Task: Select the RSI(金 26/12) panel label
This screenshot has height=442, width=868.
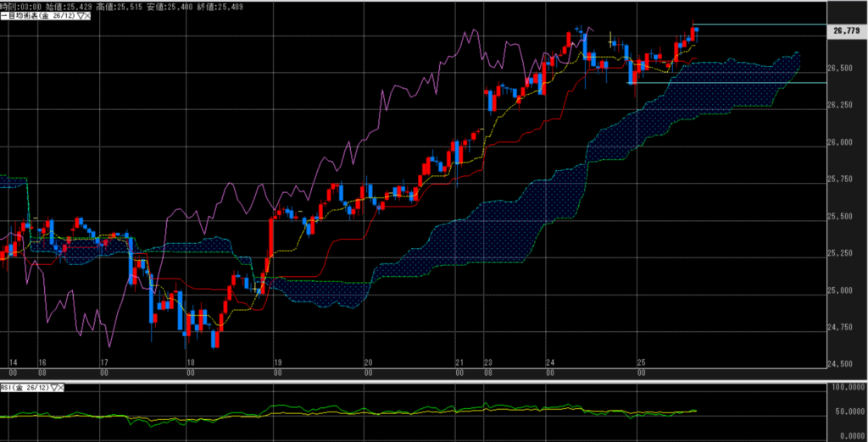Action: [25, 388]
